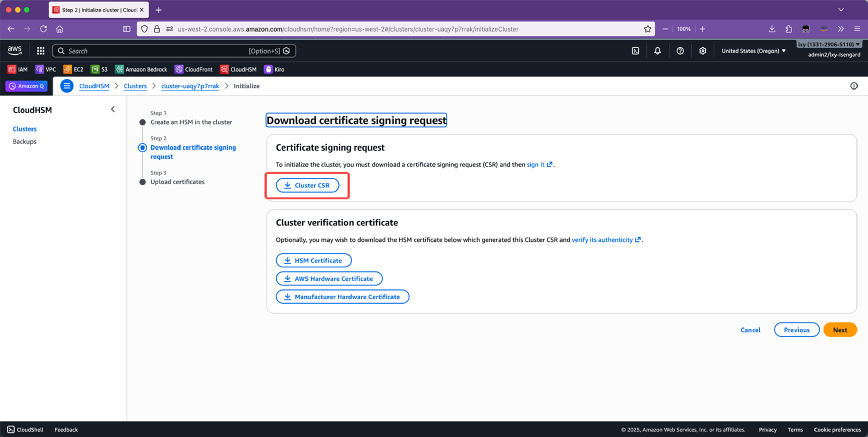
Task: Click the info panel icon at right
Action: tap(854, 86)
